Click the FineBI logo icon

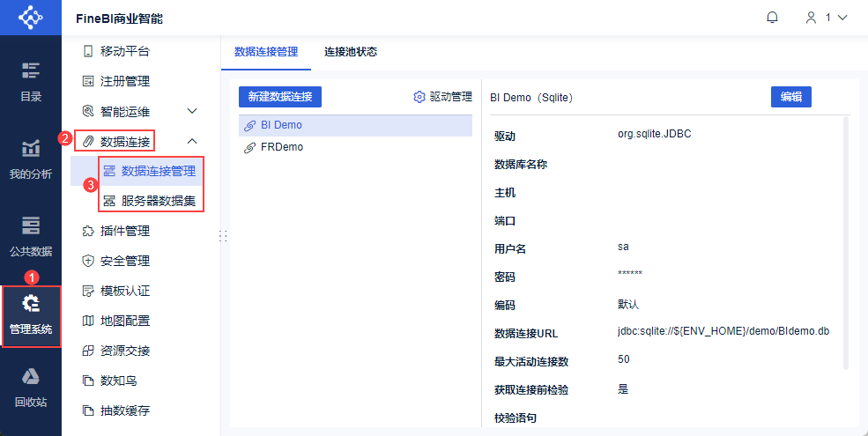[31, 17]
